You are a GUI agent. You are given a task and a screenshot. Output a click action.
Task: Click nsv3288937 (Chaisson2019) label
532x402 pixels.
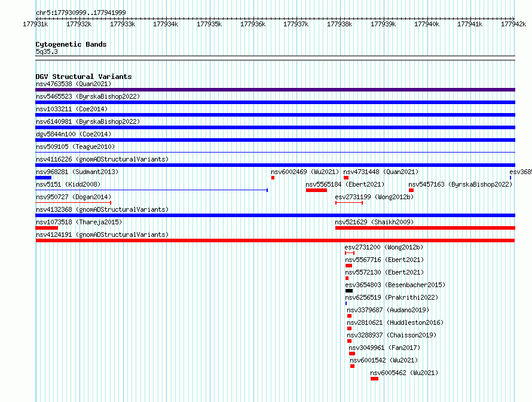(392, 335)
